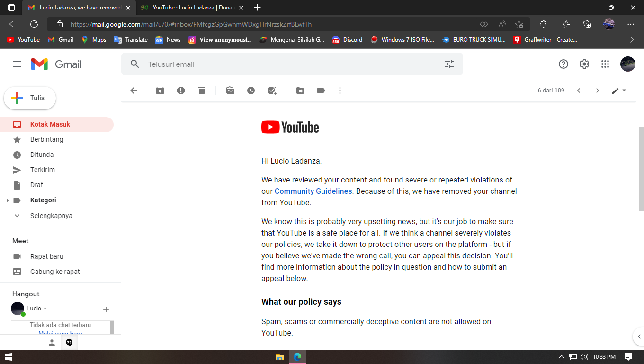Image resolution: width=644 pixels, height=364 pixels.
Task: Open Gmail support help icon
Action: coord(563,64)
